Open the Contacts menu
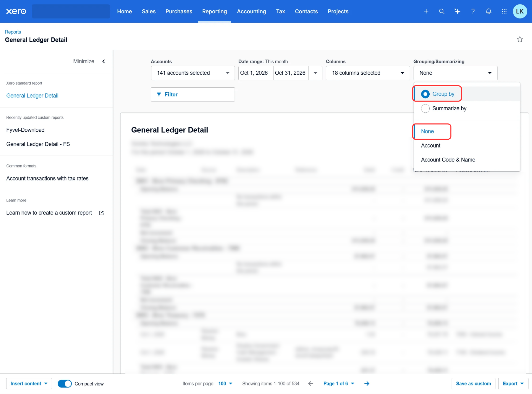 (x=306, y=11)
